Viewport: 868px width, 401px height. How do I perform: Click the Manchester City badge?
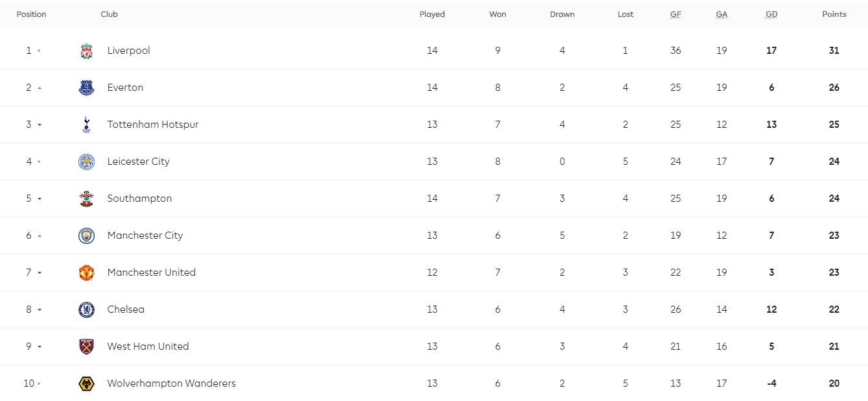(86, 236)
